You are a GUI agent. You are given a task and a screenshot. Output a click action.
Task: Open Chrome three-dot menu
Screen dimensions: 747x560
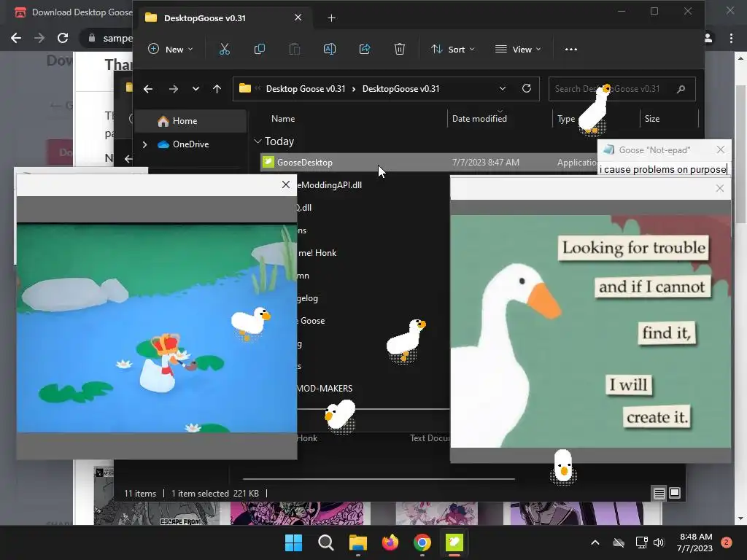click(731, 38)
